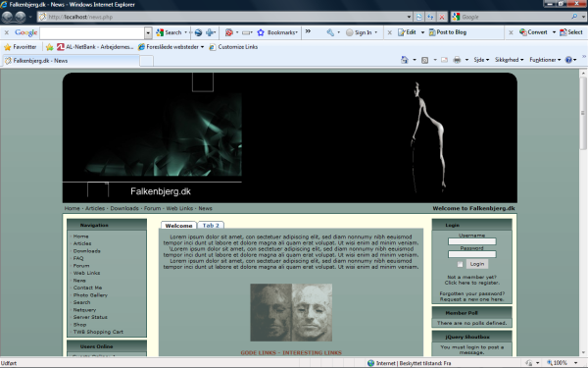Open the Funktioner menu
588x368 pixels.
[545, 60]
